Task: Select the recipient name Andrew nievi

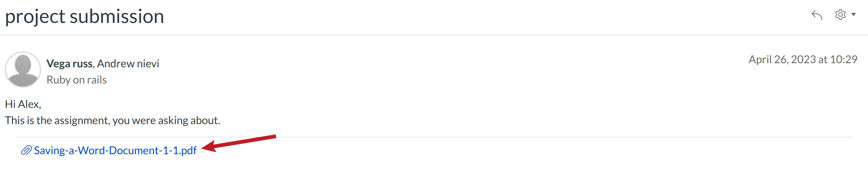Action: pos(128,64)
